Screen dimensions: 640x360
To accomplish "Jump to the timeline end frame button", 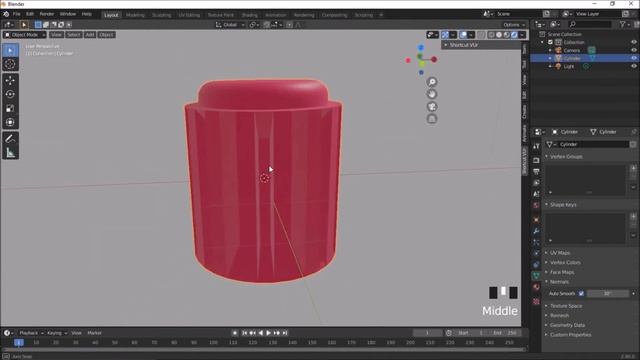I will 285,333.
